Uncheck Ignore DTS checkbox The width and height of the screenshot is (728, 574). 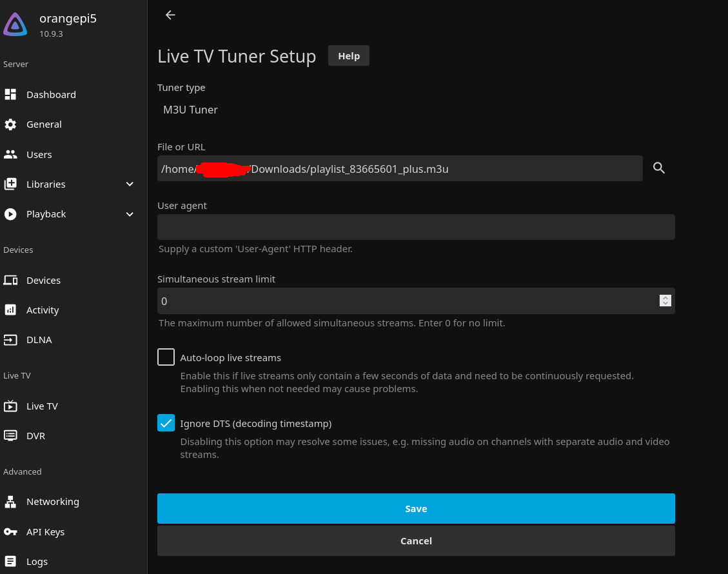pos(166,423)
